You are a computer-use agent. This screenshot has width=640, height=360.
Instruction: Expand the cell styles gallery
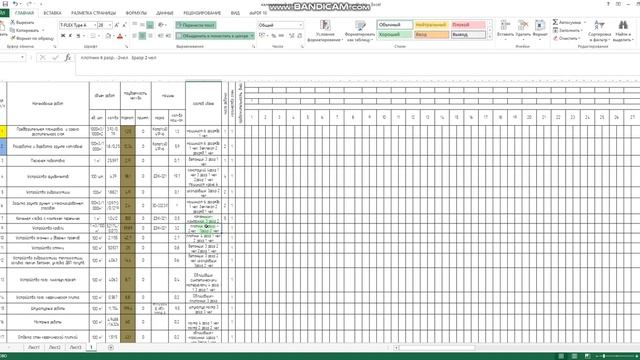coord(490,37)
